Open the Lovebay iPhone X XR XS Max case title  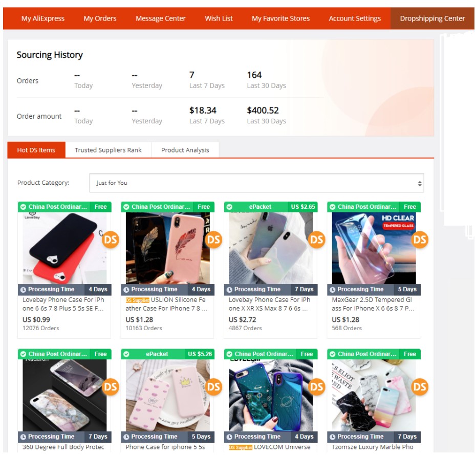(269, 304)
